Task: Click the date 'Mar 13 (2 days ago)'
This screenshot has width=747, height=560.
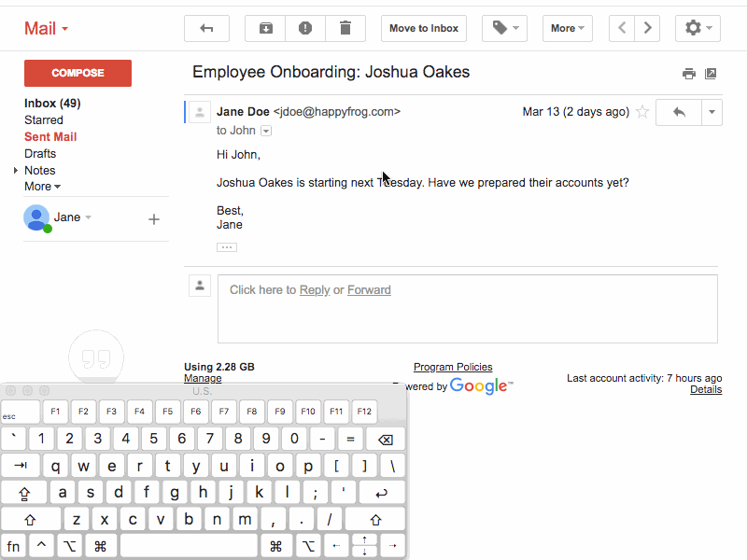Action: coord(575,112)
